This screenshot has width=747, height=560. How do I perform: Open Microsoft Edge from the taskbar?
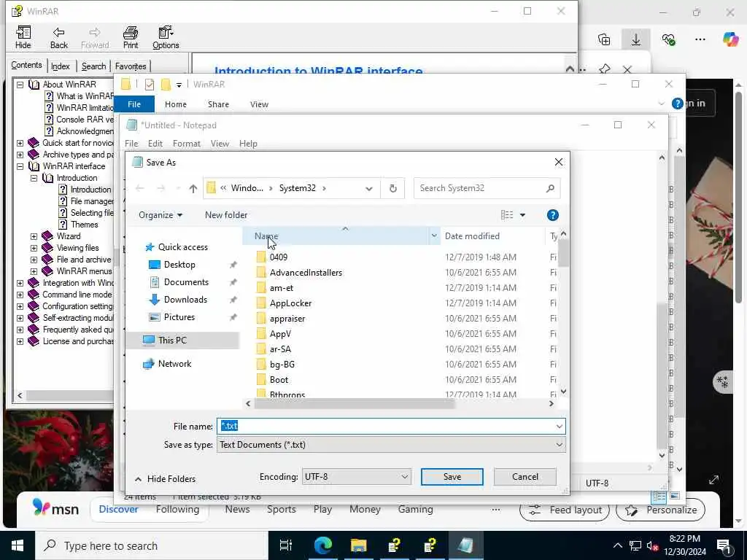[x=322, y=545]
